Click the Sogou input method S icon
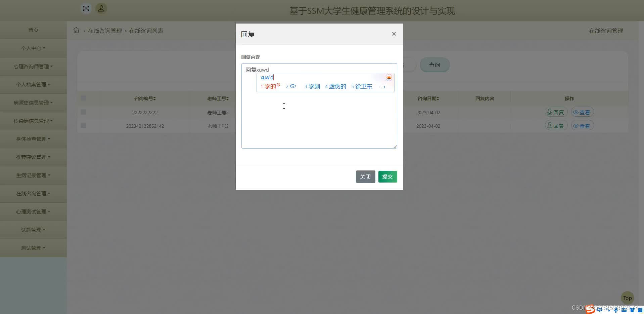The width and height of the screenshot is (644, 314). [590, 310]
